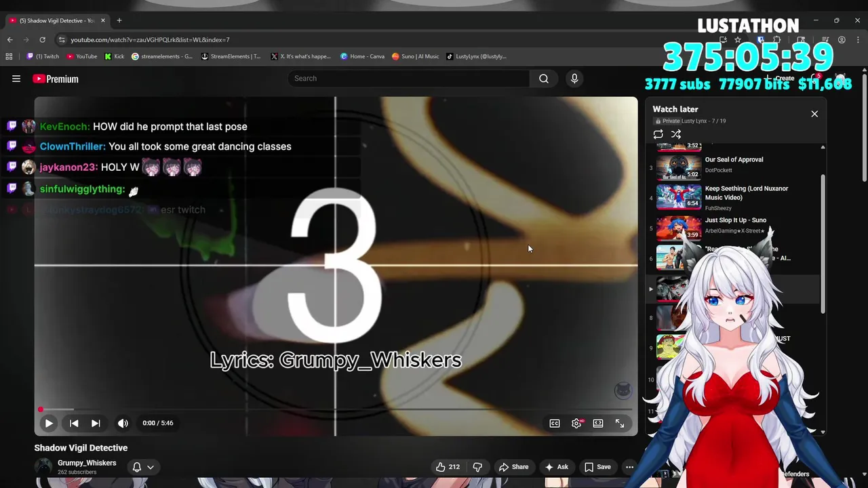
Task: Select the Shadow Vigil Detective browser tab
Action: pyautogui.click(x=57, y=20)
